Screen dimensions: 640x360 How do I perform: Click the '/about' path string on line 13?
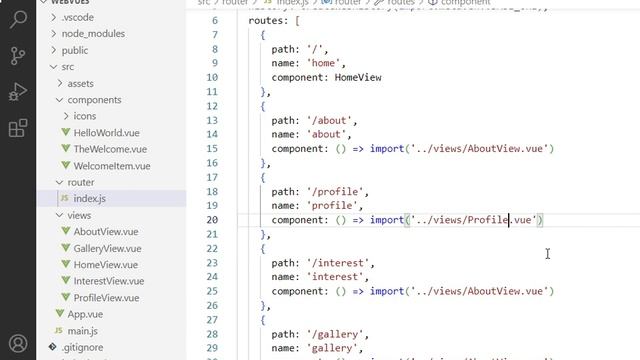tap(332, 120)
